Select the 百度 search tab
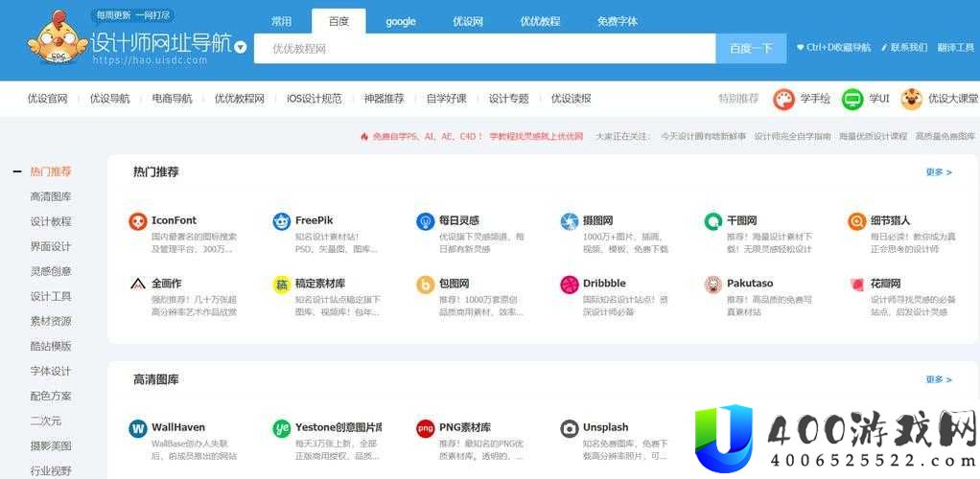The width and height of the screenshot is (980, 479). click(338, 21)
